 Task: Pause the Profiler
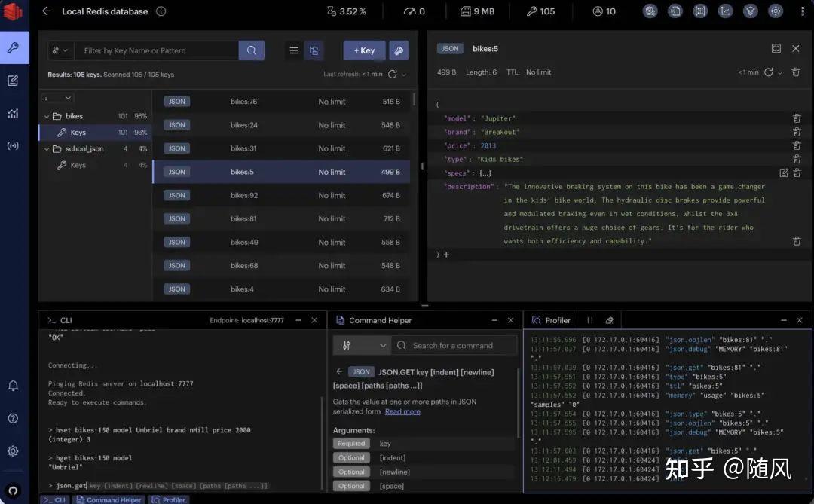(589, 320)
